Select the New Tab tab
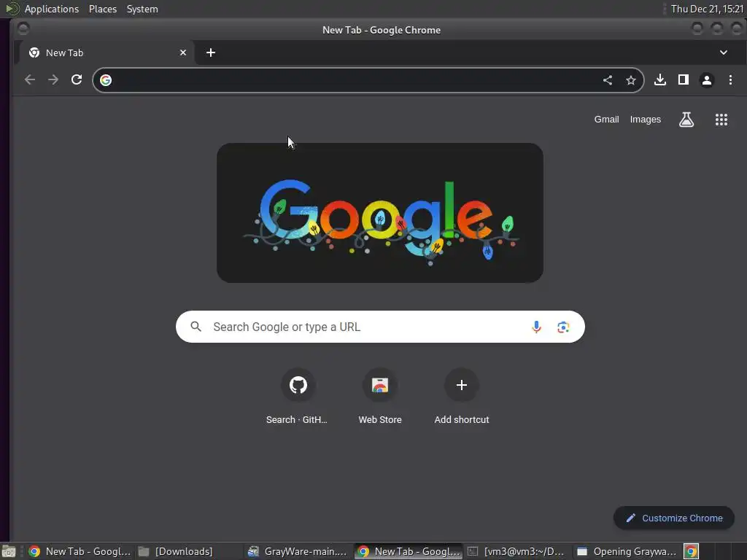Viewport: 747px width, 560px height. pos(107,52)
